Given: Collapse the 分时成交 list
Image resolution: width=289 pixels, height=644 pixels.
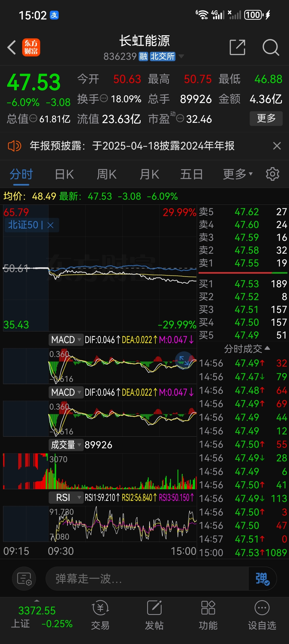Looking at the screenshot, I should point(247,349).
